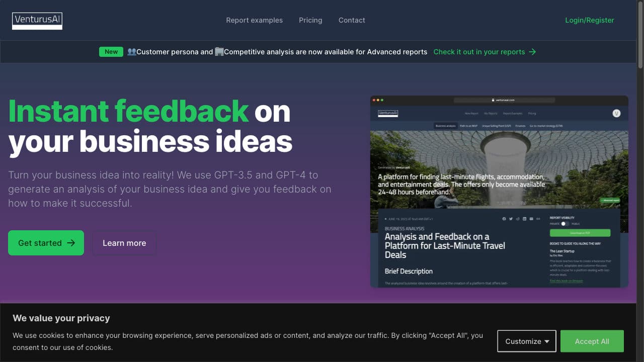This screenshot has width=644, height=362.
Task: Click the Login/Register link
Action: click(x=590, y=20)
